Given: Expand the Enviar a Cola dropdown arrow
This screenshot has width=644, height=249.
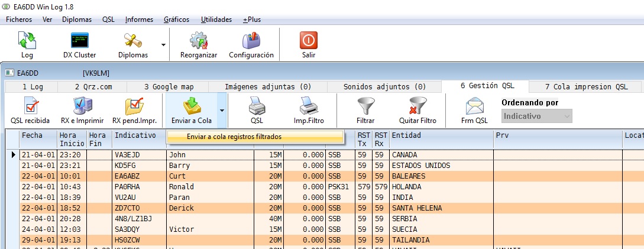Looking at the screenshot, I should [221, 110].
